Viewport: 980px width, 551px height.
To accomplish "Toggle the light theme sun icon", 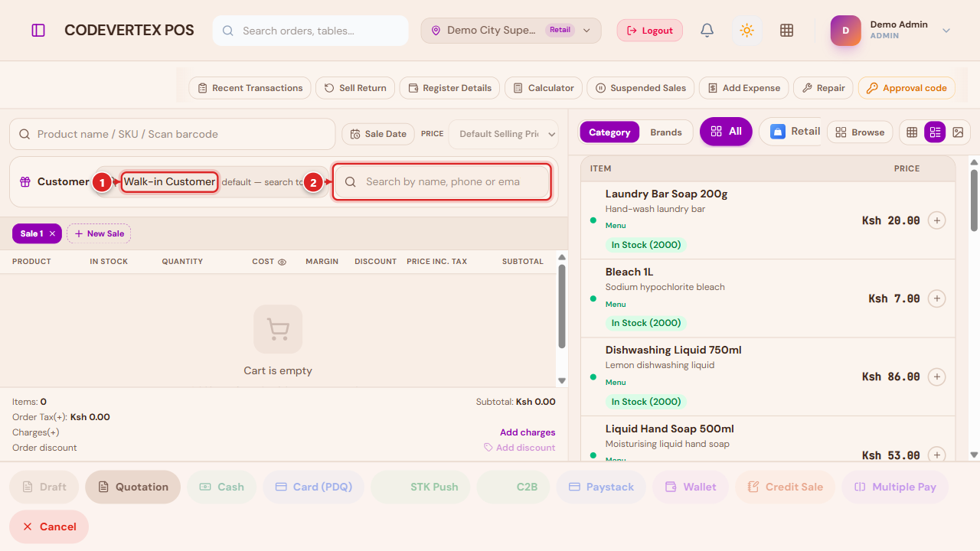I will 747,31.
